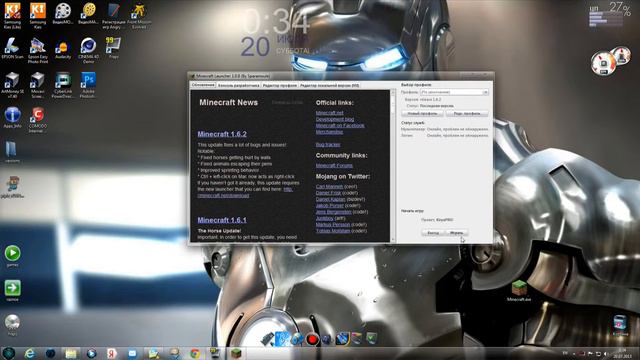Switch to Консоль разработчика tab

[x=238, y=85]
